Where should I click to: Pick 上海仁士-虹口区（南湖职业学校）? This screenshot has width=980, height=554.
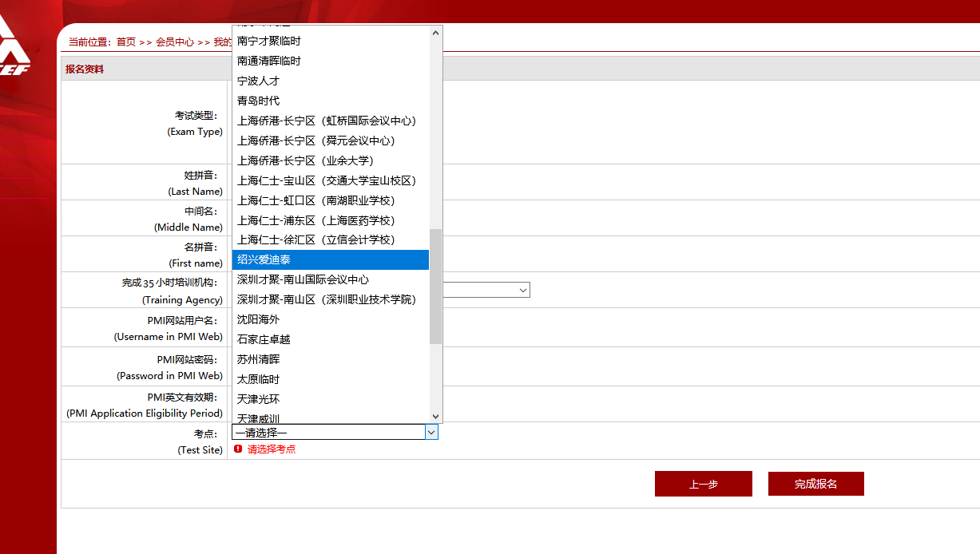click(330, 200)
